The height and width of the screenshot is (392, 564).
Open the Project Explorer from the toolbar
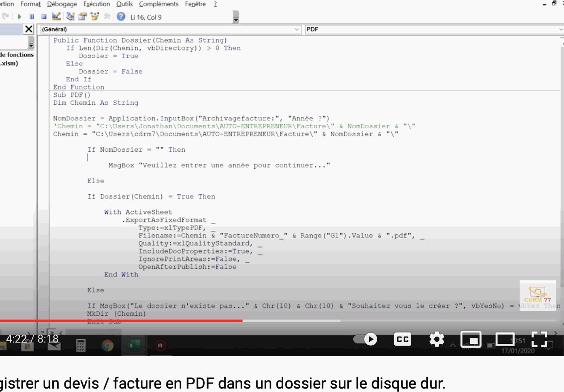70,17
